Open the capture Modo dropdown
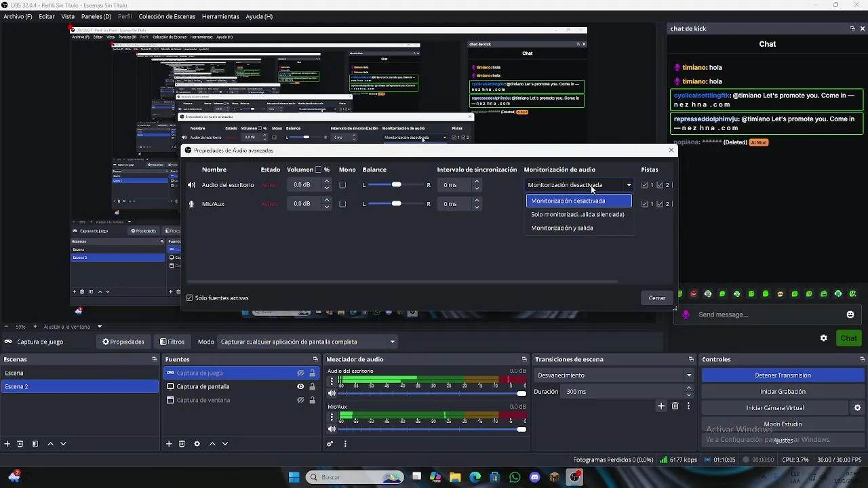Viewport: 868px width, 488px height. pos(308,342)
